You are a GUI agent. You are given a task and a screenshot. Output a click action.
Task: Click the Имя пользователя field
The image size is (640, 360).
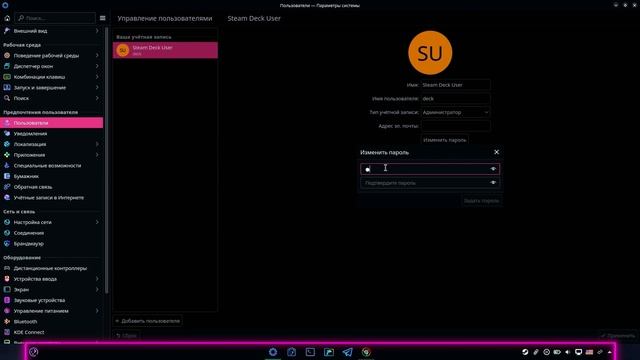[x=455, y=99]
